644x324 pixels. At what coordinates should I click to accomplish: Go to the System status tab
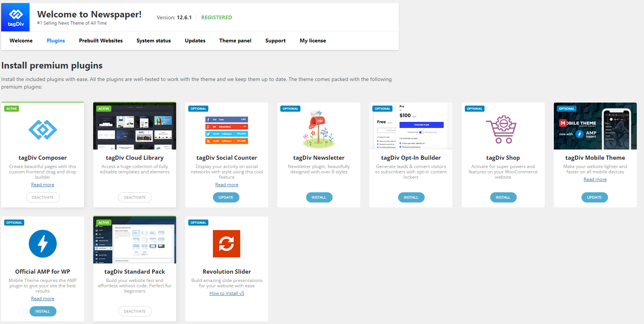click(153, 40)
